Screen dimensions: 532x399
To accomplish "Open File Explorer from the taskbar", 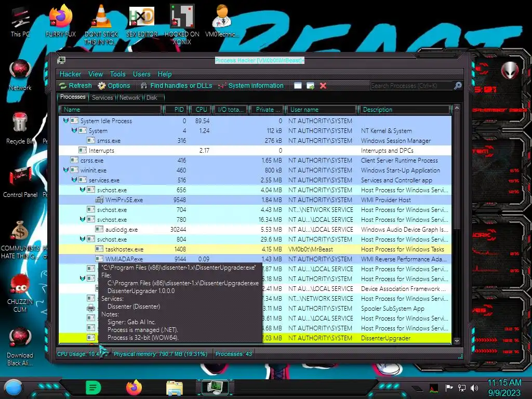I will click(x=175, y=388).
